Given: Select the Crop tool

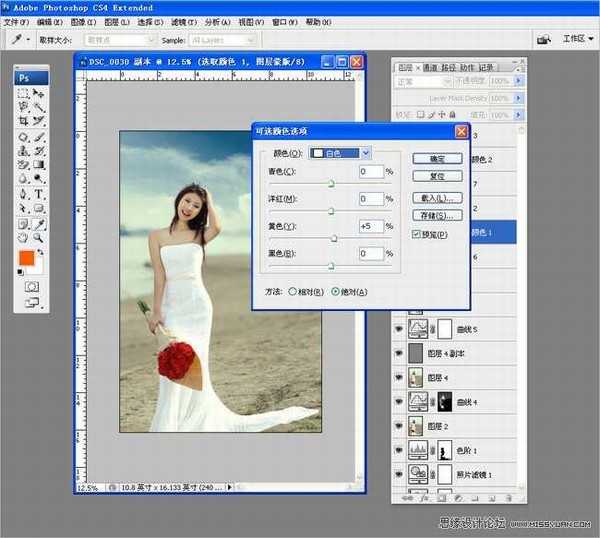Looking at the screenshot, I should click(23, 121).
